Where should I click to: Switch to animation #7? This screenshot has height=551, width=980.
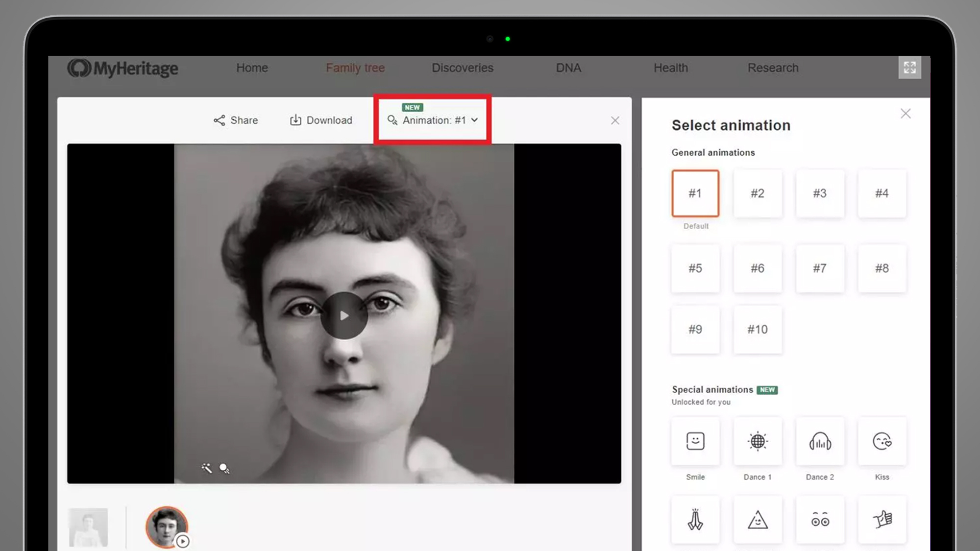click(x=820, y=268)
